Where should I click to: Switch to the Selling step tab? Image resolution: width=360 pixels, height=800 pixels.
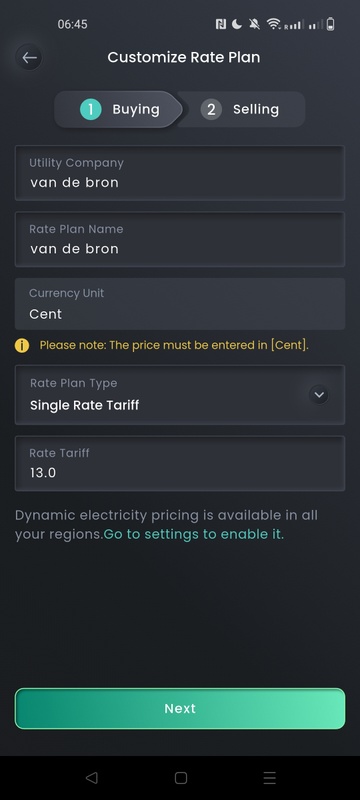[241, 109]
